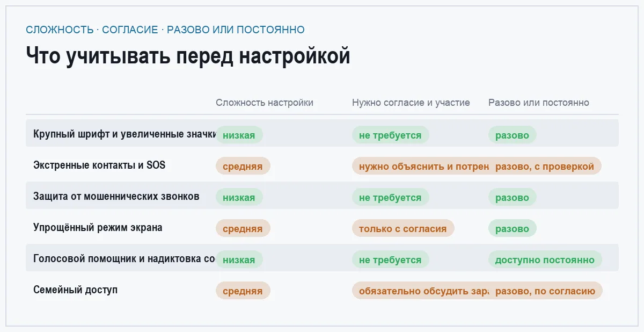Screen dimensions: 644x332
Task: Click the 'нужно объяснить и потрен…' badge
Action: [x=420, y=166]
